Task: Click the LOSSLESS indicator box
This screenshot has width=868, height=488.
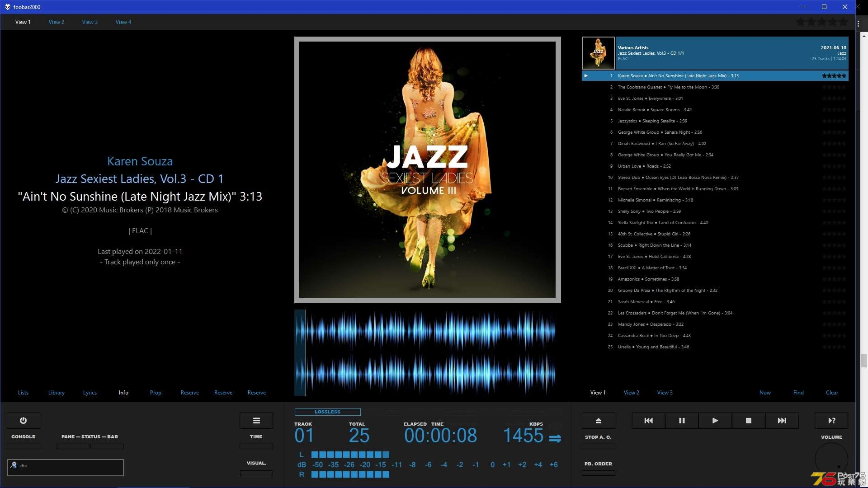Action: click(327, 412)
